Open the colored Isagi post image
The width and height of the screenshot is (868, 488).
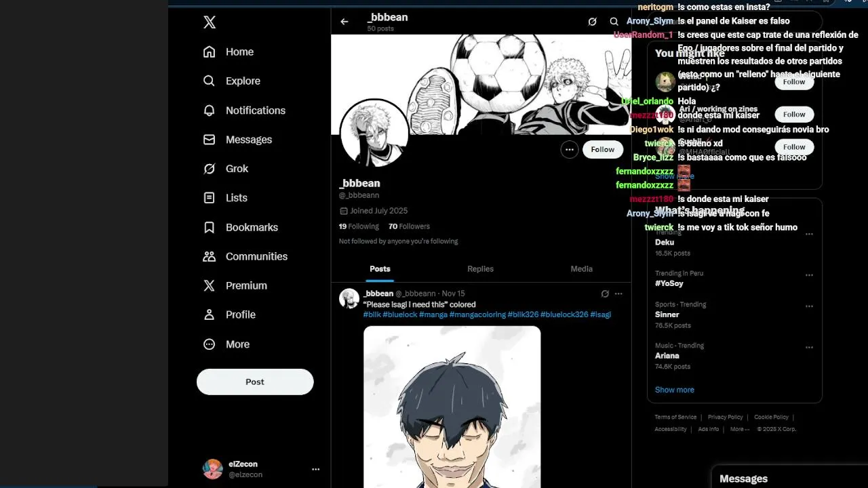pos(452,407)
